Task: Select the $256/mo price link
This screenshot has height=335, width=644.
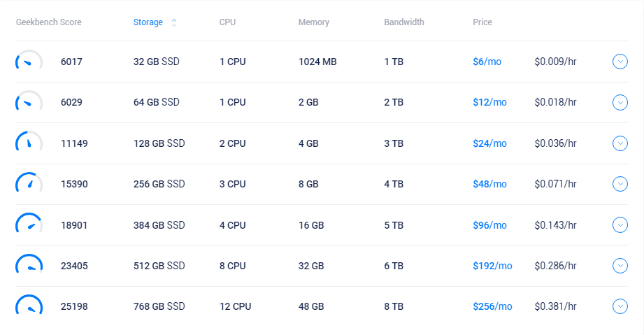Action: tap(492, 306)
